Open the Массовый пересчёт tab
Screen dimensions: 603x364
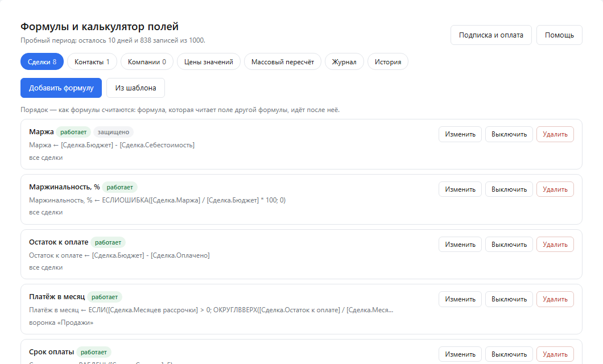point(283,61)
